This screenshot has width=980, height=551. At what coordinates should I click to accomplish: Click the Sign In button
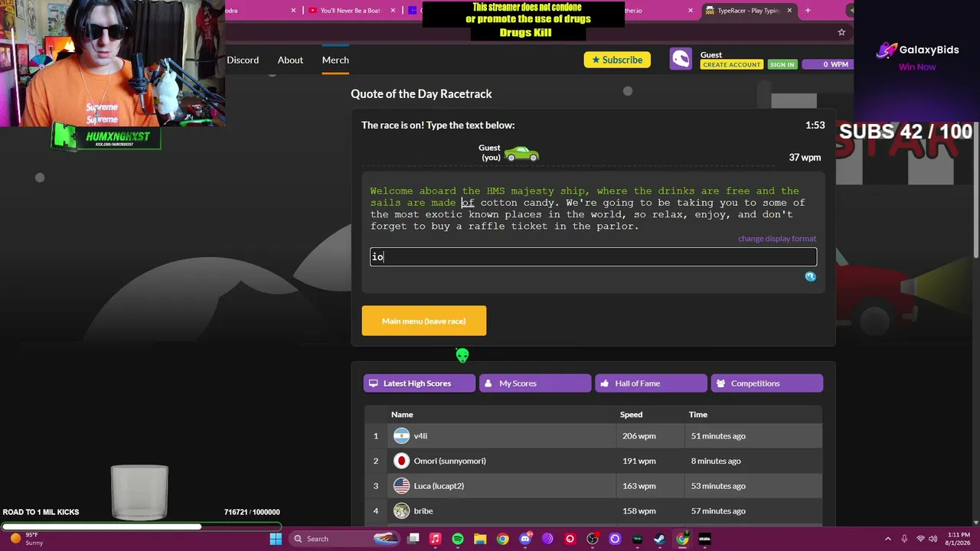[782, 65]
